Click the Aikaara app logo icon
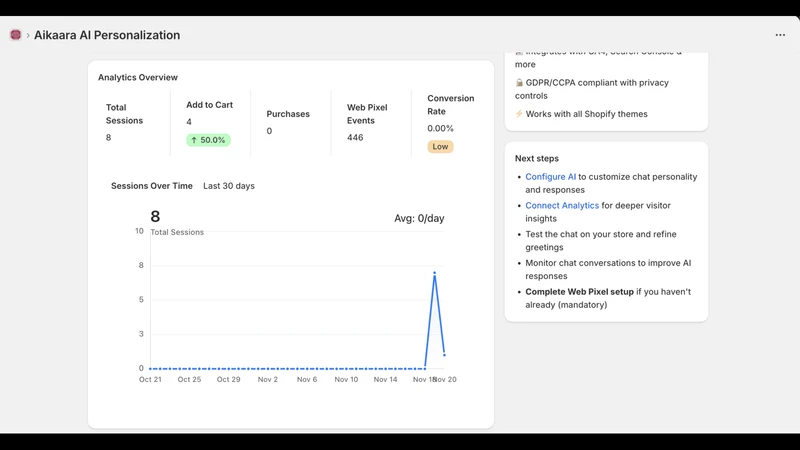 [x=15, y=35]
